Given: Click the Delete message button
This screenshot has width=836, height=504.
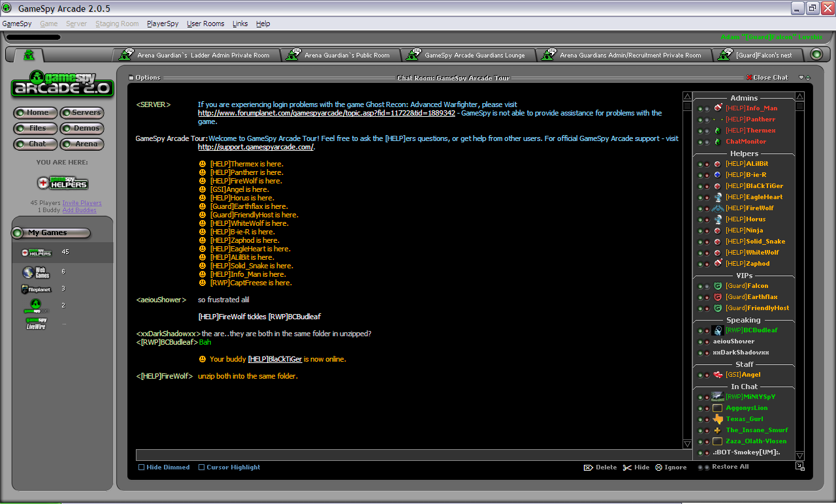Looking at the screenshot, I should [x=600, y=467].
